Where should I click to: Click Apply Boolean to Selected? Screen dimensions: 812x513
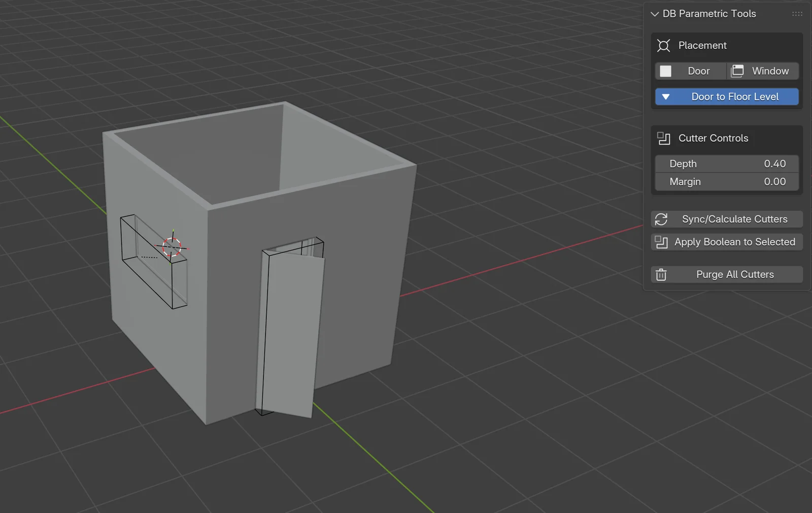[727, 242]
